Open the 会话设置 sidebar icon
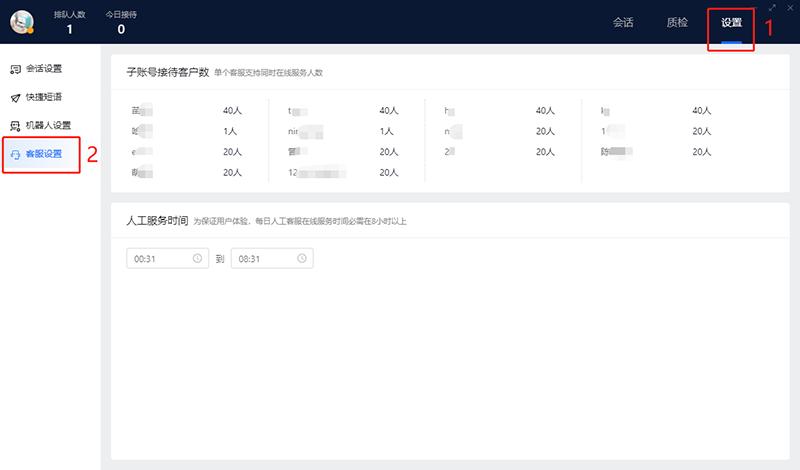 click(15, 69)
